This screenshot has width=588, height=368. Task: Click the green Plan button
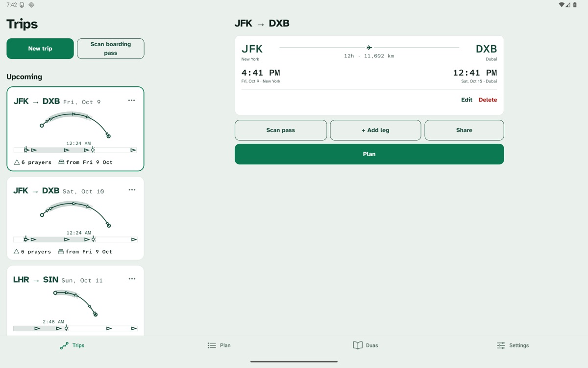click(369, 154)
